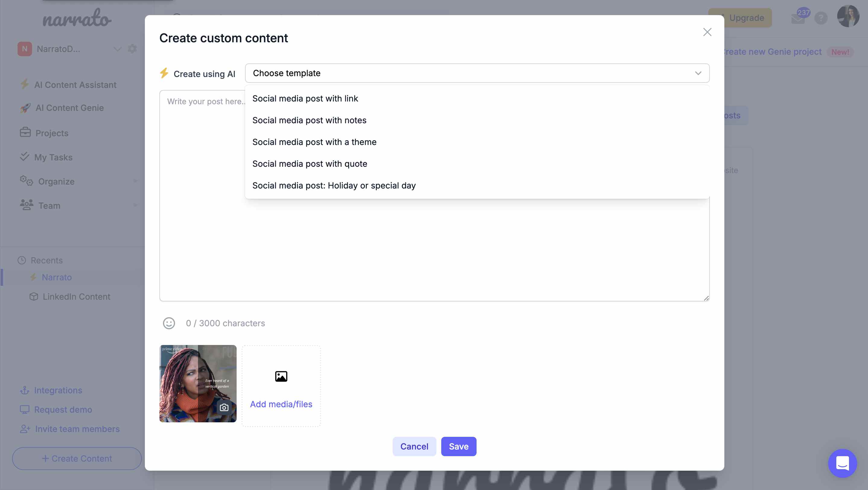
Task: Click the monitor icon for Request demo
Action: pos(25,409)
